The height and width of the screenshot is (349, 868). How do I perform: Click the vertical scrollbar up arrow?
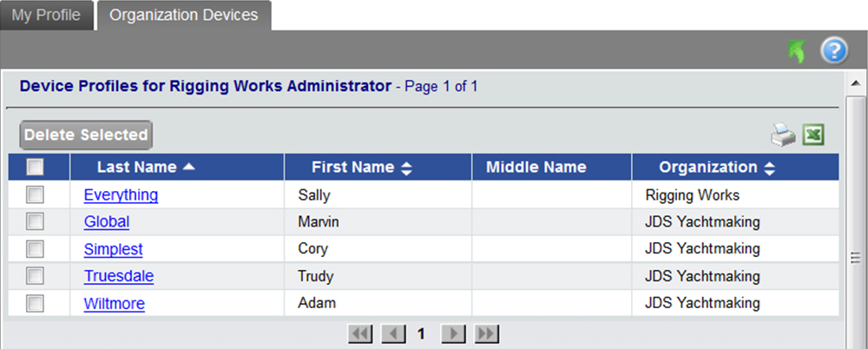(855, 82)
